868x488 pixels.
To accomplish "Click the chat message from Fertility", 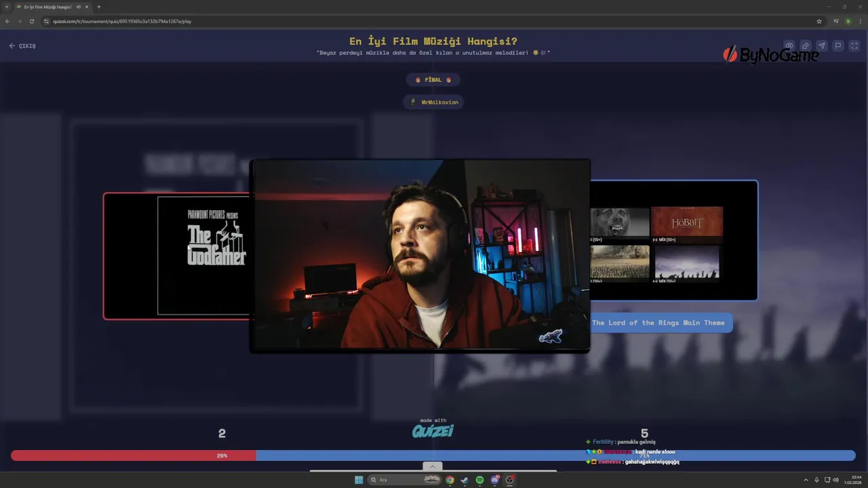I will coord(621,442).
